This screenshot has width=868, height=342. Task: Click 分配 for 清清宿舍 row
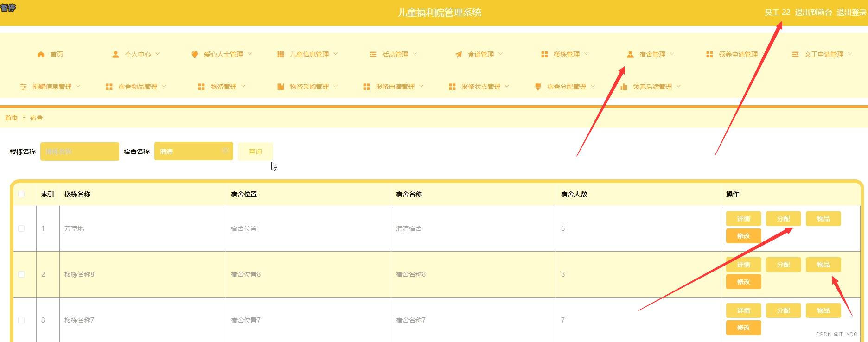coord(784,219)
